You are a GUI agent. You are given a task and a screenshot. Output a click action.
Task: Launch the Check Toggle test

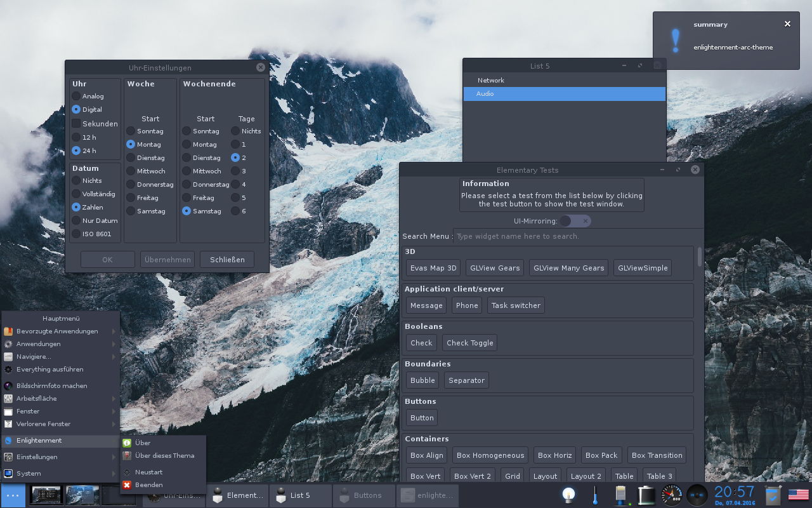pyautogui.click(x=469, y=342)
